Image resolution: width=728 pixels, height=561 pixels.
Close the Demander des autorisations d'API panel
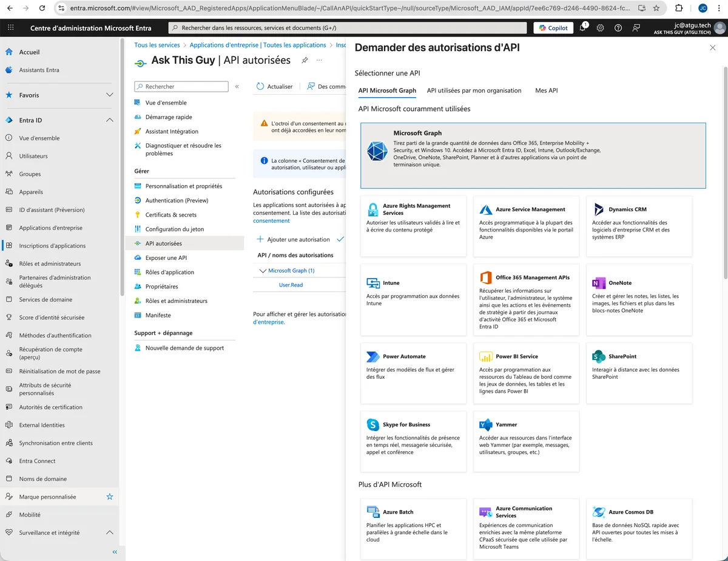712,47
